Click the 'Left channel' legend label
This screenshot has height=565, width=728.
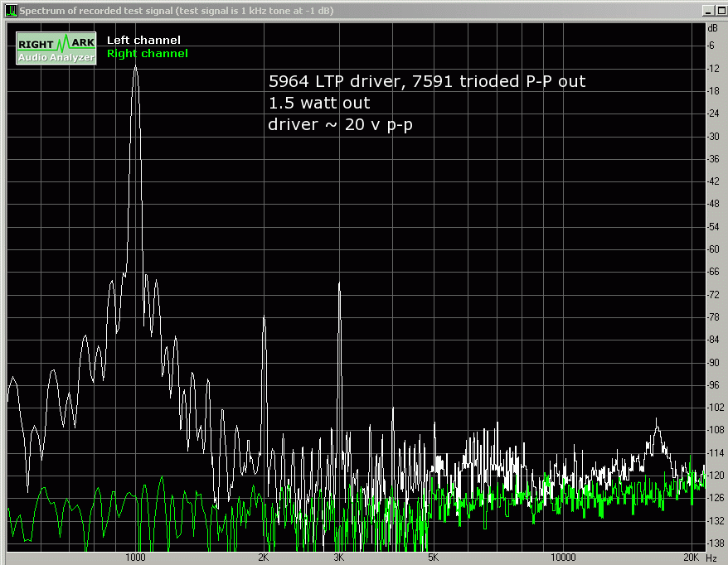pyautogui.click(x=143, y=41)
